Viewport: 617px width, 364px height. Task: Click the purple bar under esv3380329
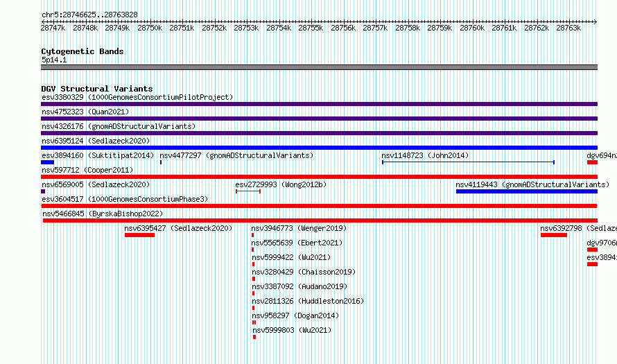[x=319, y=104]
